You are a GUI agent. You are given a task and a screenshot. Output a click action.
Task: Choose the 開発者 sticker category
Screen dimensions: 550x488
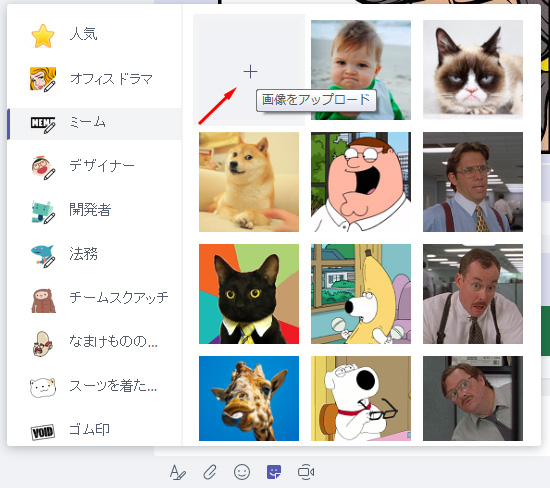point(94,210)
